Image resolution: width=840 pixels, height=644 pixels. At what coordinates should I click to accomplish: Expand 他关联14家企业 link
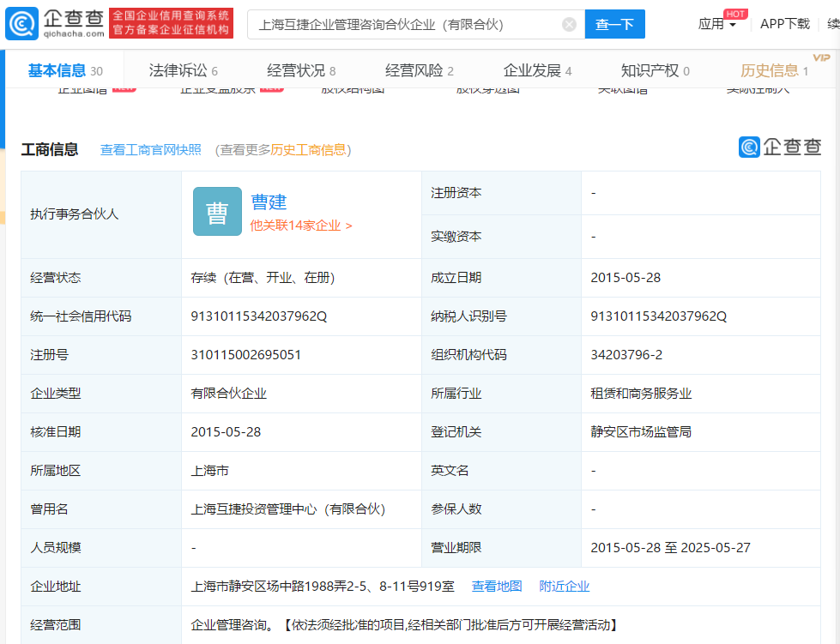301,226
